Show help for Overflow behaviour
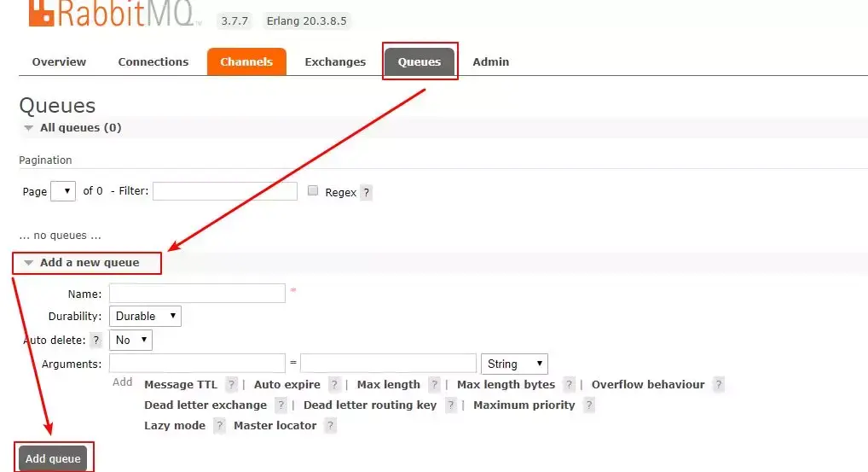This screenshot has width=868, height=472. point(718,384)
